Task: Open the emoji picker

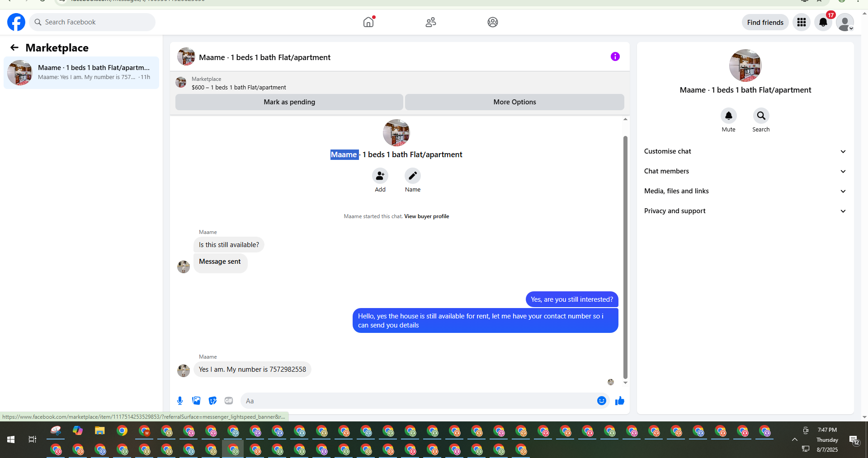Action: [x=602, y=401]
